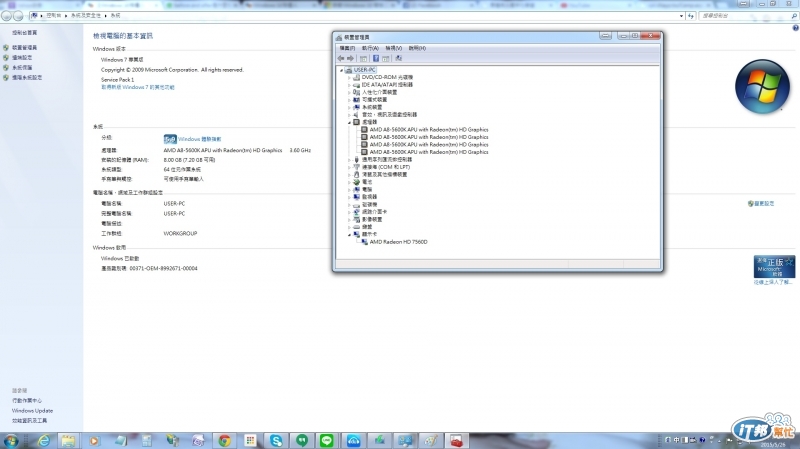800x449 pixels.
Task: Click 取得新版 Windows 7 的其他功能 link
Action: click(x=138, y=87)
